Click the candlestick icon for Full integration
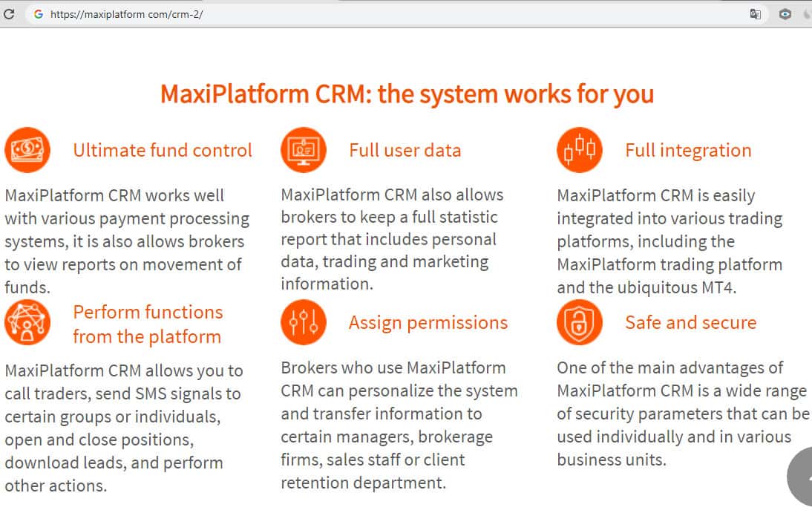Screen dimensions: 812x516 pyautogui.click(x=580, y=150)
